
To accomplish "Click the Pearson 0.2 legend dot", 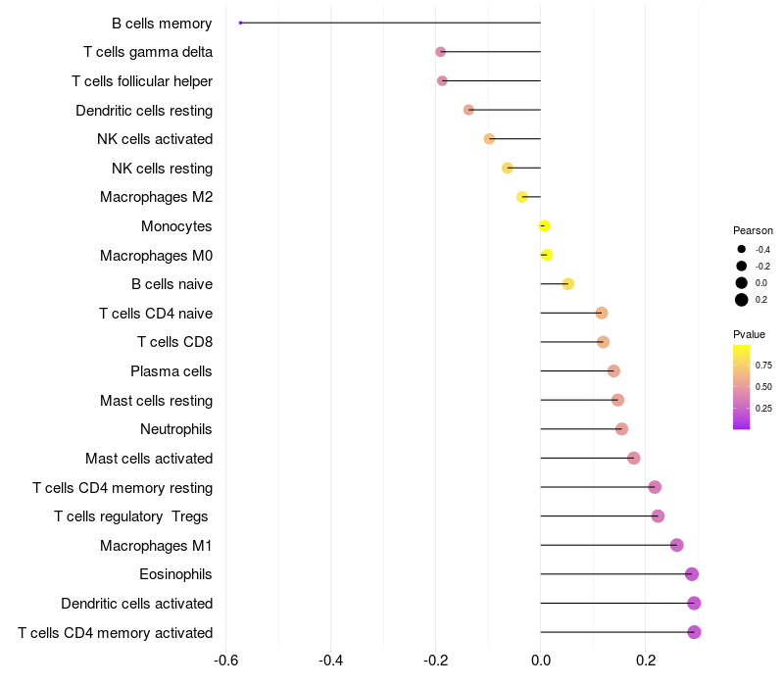I will pos(742,300).
